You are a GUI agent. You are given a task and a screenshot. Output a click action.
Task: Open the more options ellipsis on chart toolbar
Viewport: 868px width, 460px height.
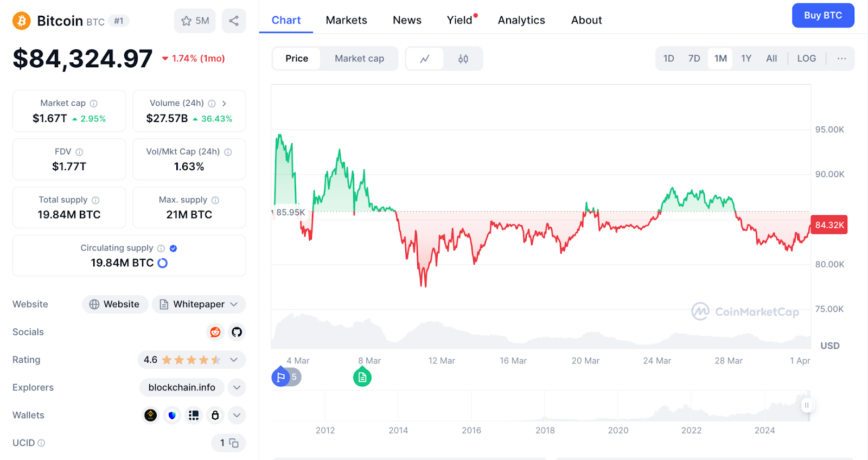tap(841, 59)
